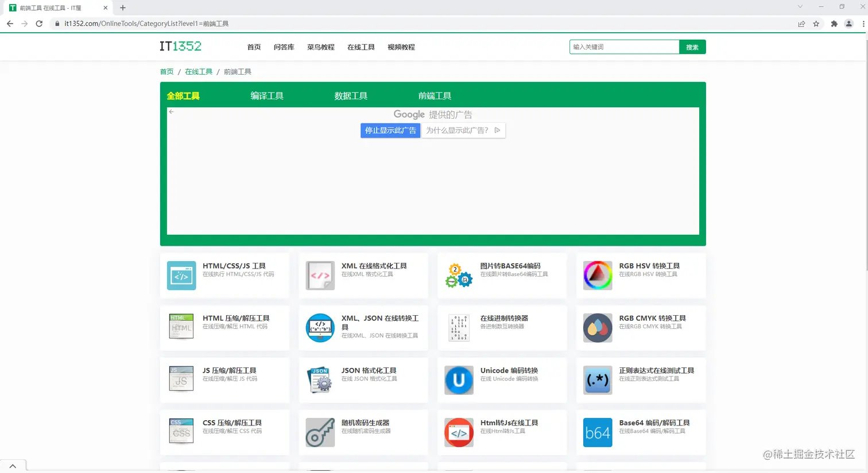The width and height of the screenshot is (868, 473).
Task: Click the scroll-to-top chevron button
Action: pos(13,466)
